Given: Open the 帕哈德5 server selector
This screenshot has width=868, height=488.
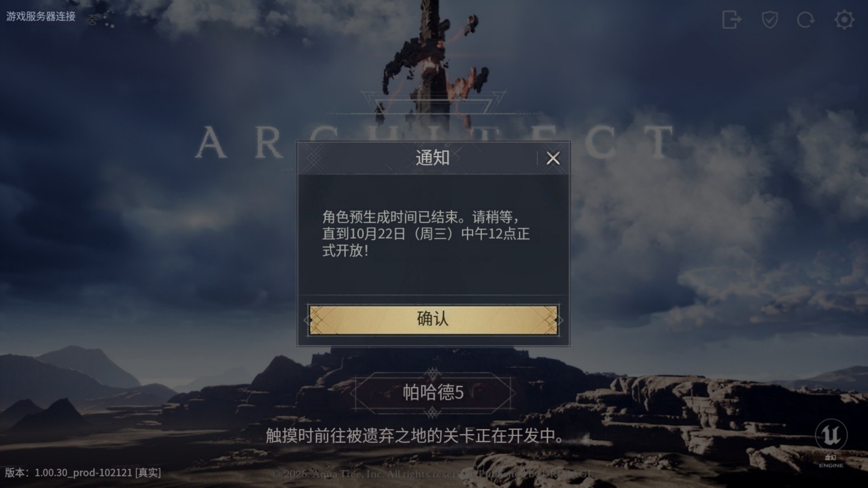Looking at the screenshot, I should click(433, 393).
